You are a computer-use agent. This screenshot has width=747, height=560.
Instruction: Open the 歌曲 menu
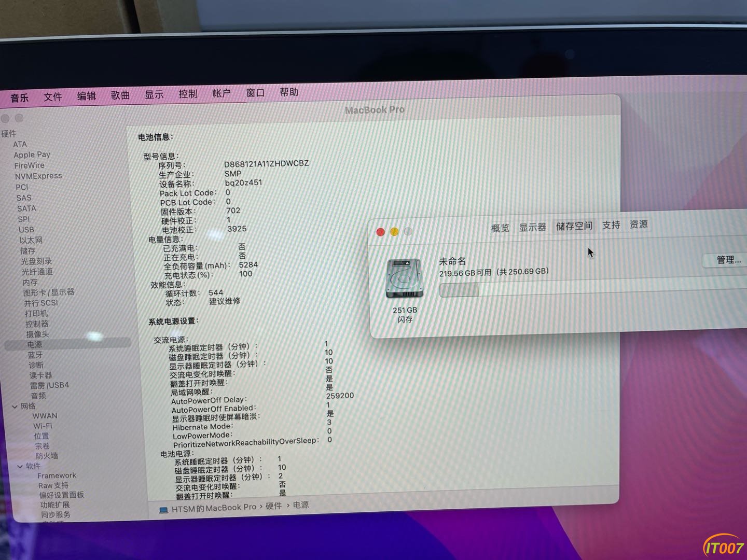click(x=120, y=95)
